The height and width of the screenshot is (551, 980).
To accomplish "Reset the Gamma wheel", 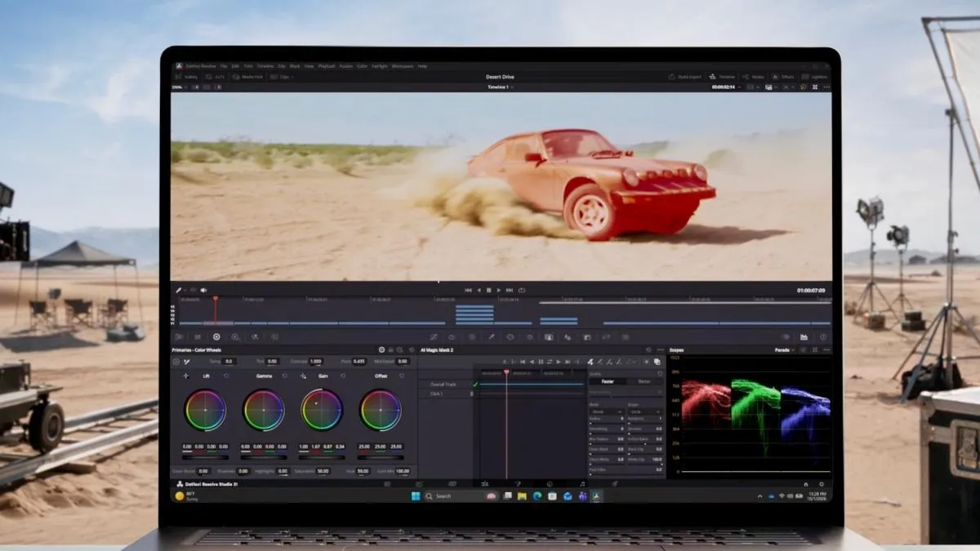I will point(284,375).
